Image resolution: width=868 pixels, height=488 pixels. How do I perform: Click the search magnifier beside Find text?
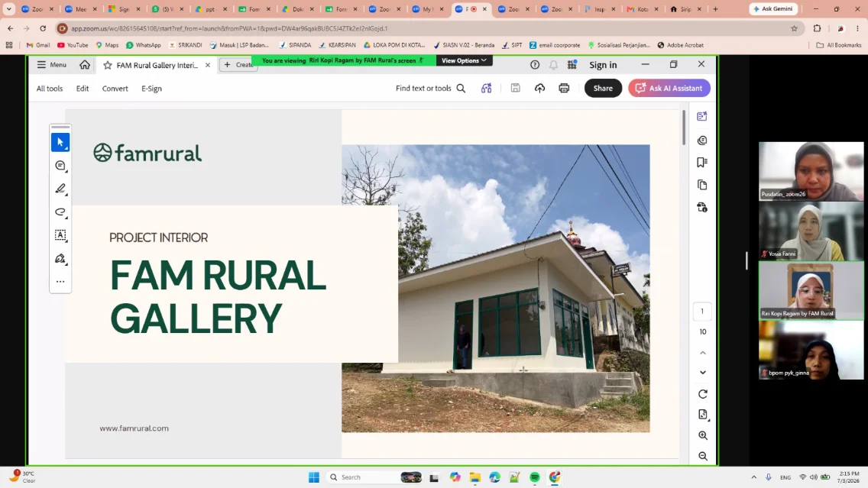coord(461,89)
